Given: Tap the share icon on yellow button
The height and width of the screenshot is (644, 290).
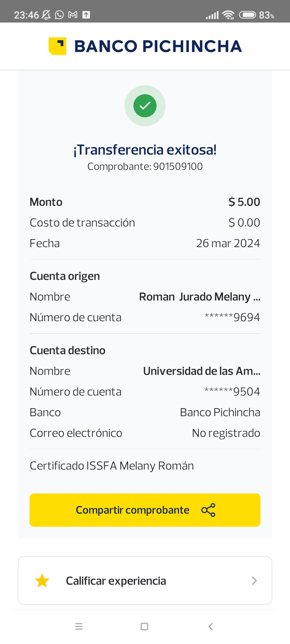Looking at the screenshot, I should (208, 510).
